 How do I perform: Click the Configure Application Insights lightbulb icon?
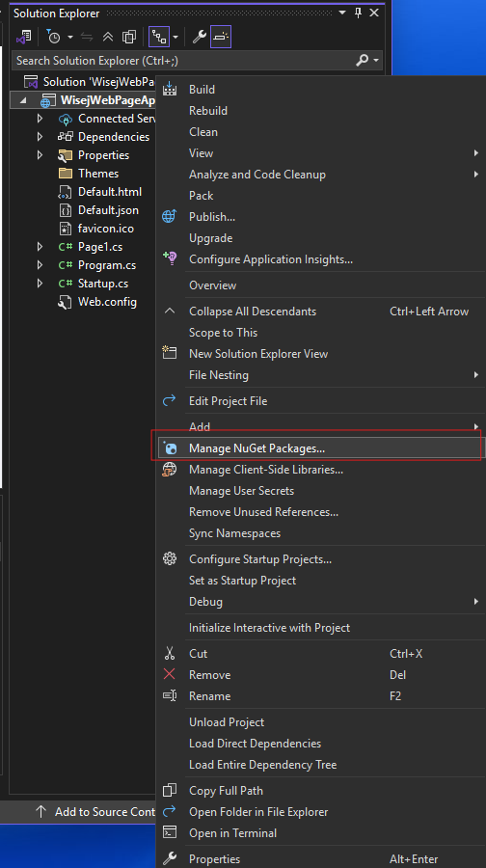169,258
